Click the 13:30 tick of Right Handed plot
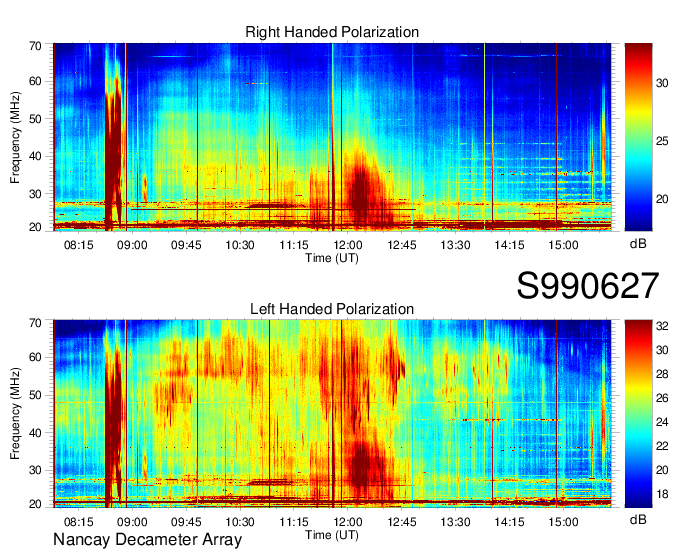Viewport: 680px width, 552px height. pyautogui.click(x=455, y=245)
